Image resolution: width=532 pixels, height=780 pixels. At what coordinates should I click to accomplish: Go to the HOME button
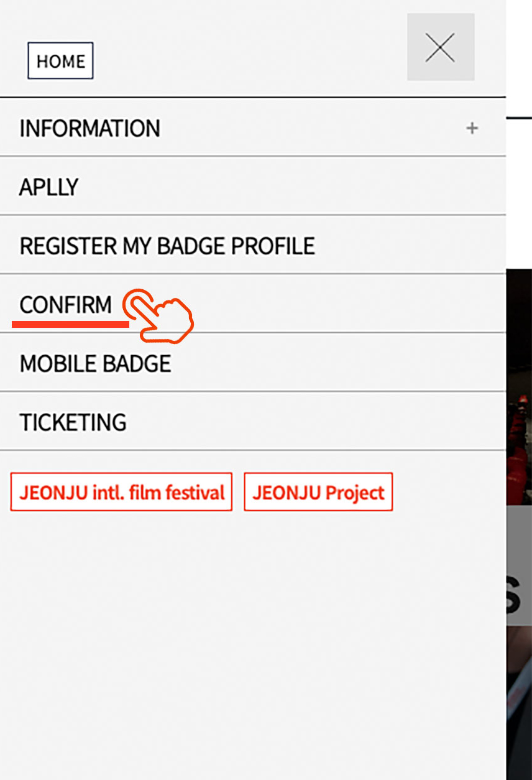tap(60, 61)
